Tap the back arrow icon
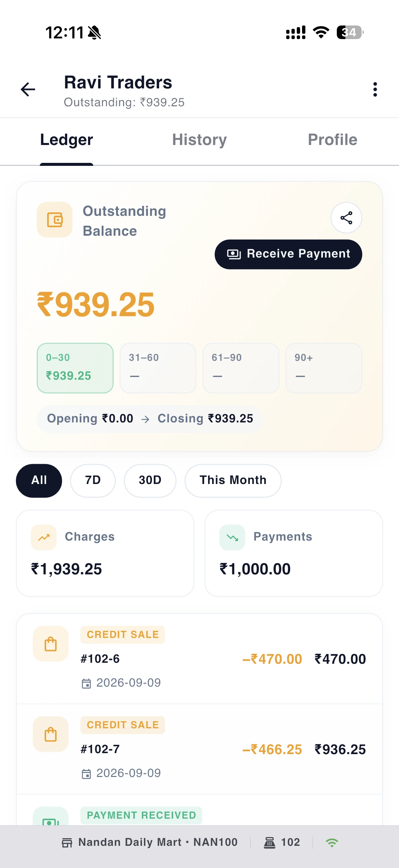Viewport: 399px width, 868px height. tap(28, 90)
